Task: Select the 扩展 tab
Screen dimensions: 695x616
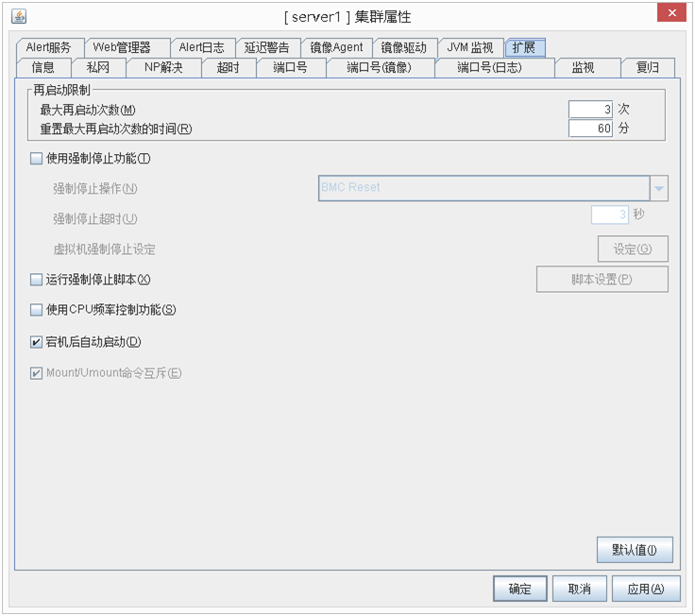Action: tap(524, 47)
